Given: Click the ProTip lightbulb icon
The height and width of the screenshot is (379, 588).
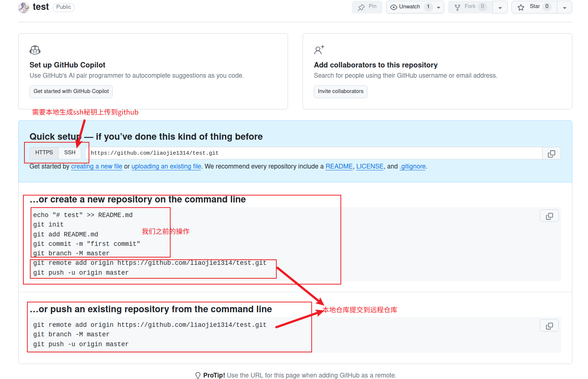Looking at the screenshot, I should (x=198, y=375).
